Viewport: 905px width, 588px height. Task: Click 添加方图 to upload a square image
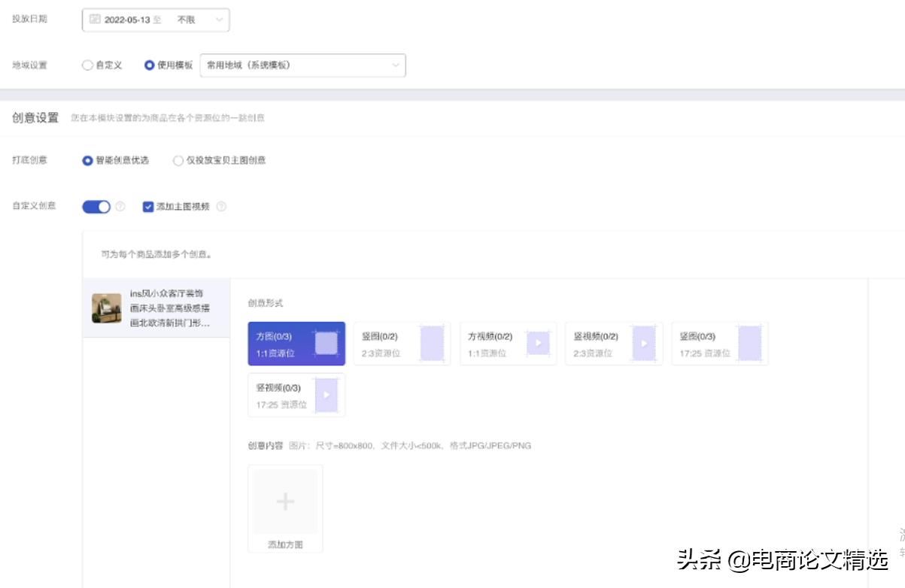[x=285, y=502]
